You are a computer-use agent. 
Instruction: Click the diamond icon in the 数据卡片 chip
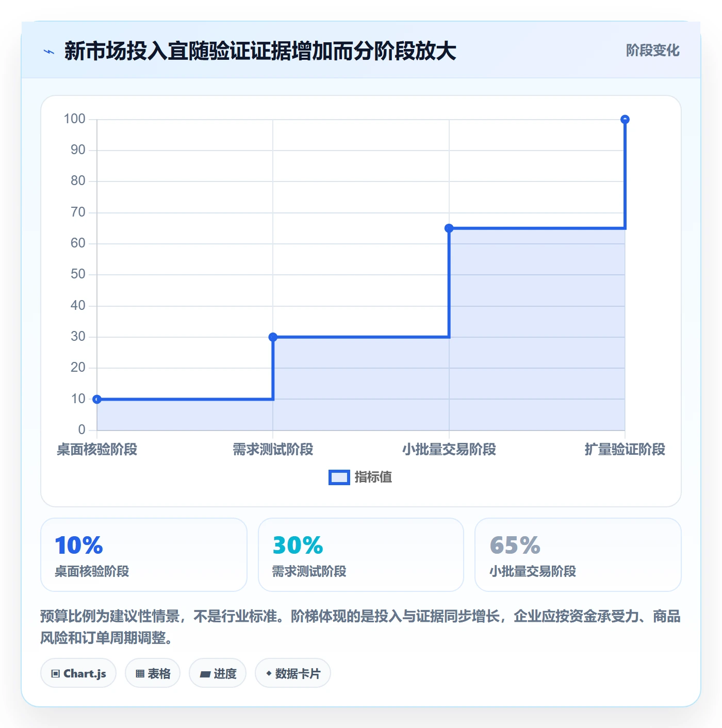(269, 673)
